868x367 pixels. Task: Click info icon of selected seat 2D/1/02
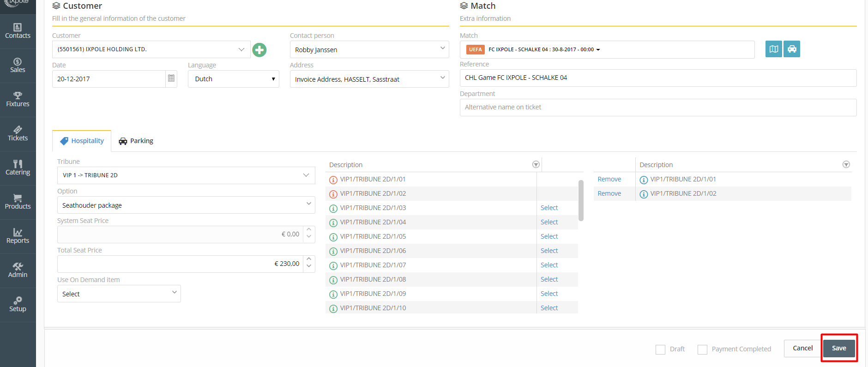(x=644, y=194)
